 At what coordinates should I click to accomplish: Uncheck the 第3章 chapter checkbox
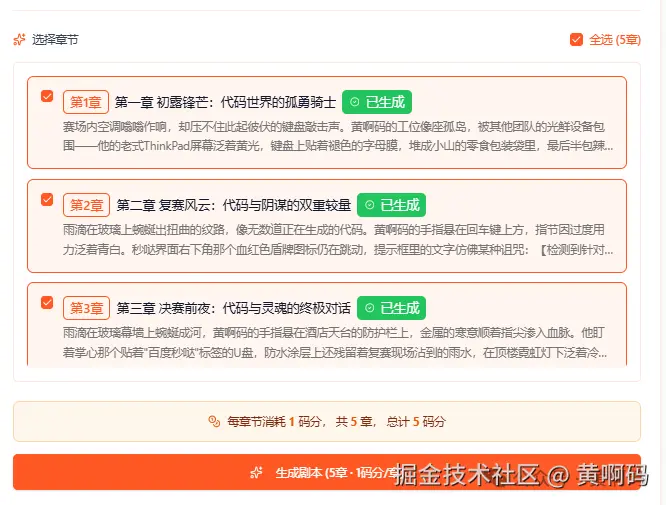[47, 302]
